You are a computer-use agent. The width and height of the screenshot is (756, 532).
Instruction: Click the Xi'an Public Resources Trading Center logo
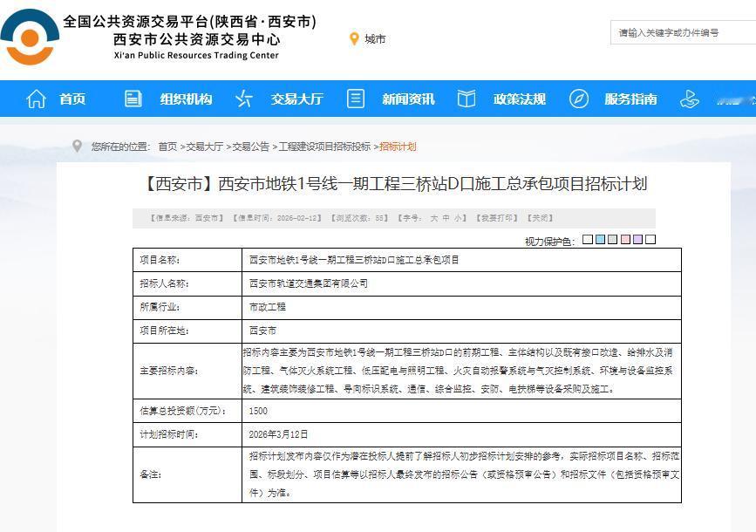29,38
